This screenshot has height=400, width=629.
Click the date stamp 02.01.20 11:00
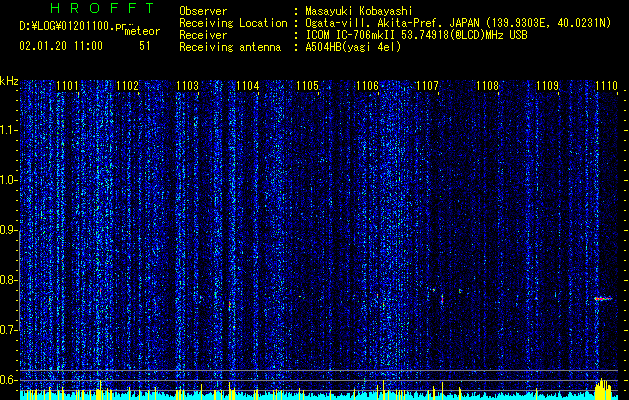pos(61,46)
